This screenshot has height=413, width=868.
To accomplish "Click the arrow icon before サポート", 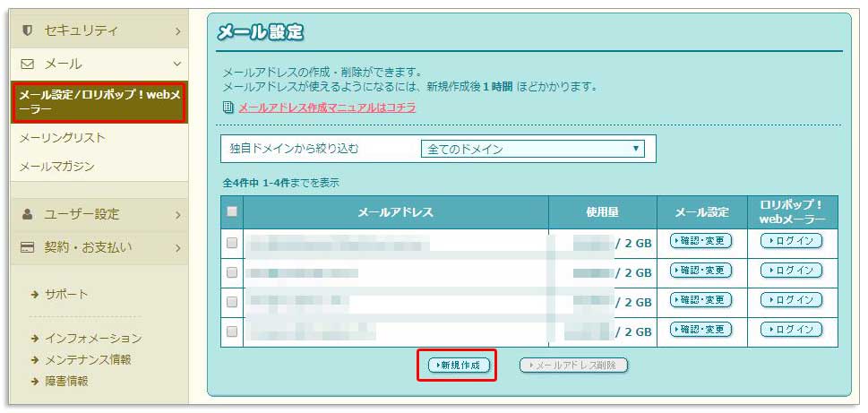I will pos(36,295).
